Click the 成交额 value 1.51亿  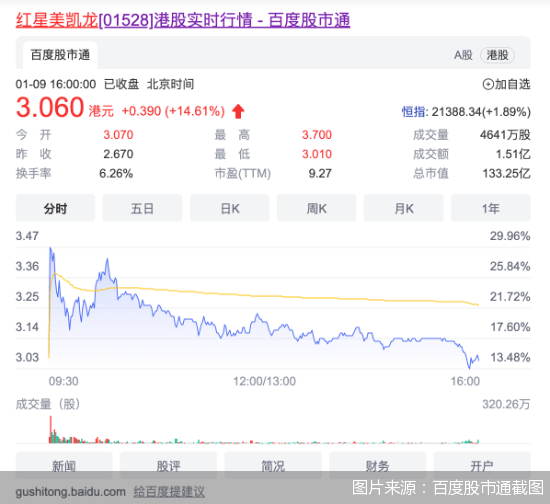[x=513, y=154]
